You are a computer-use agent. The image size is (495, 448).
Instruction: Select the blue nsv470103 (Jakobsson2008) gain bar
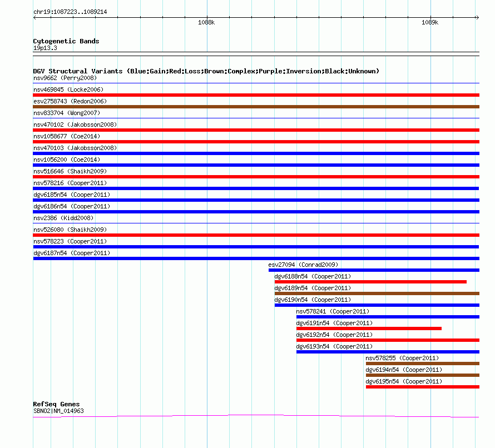[256, 153]
